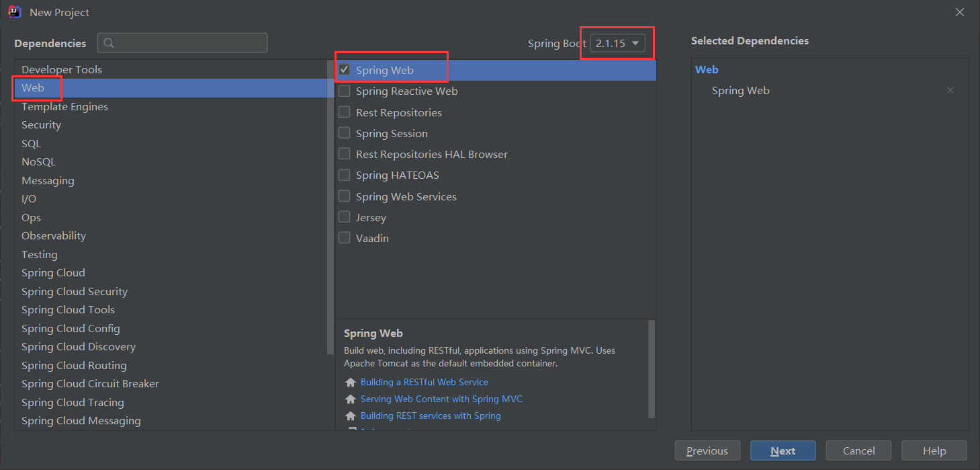Open the Spring Boot version dropdown
Screen dimensions: 980x470
[618, 43]
